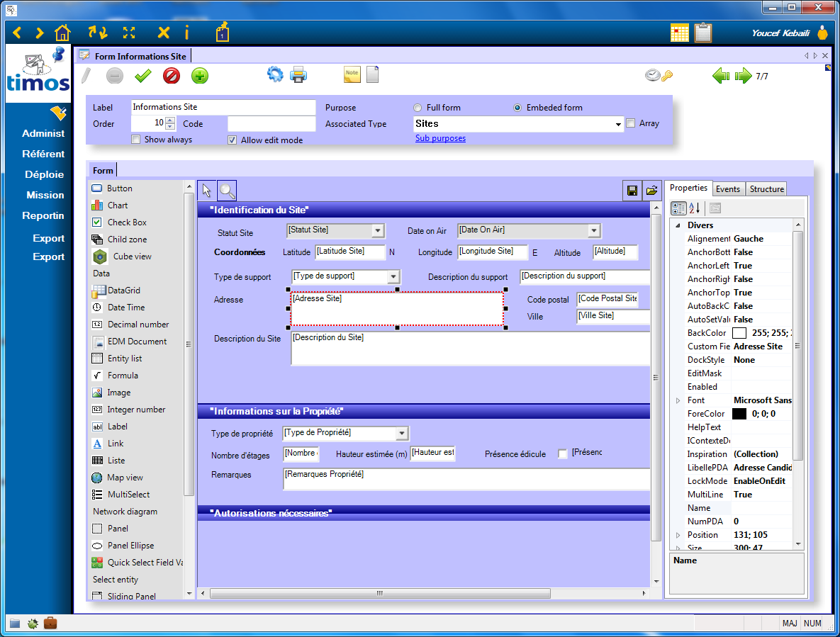Screen dimensions: 840x637
Task: Select the Full form radio button
Action: coord(418,108)
